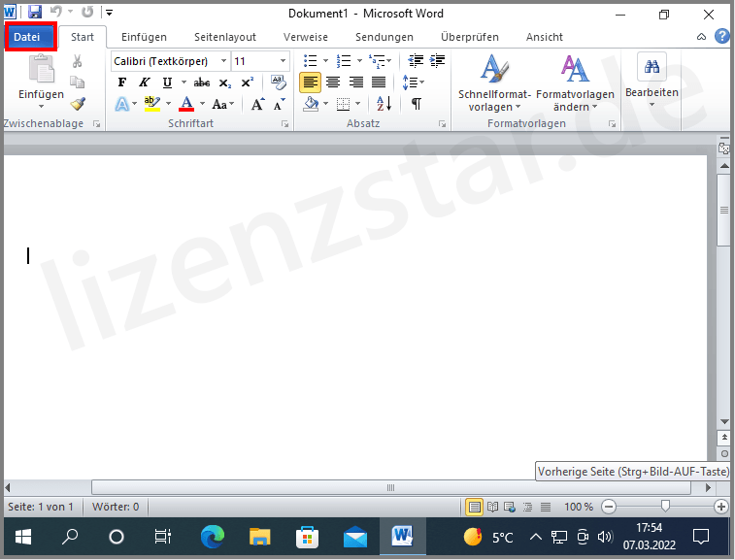The image size is (735, 560).
Task: Toggle the show paragraph marks ¶ button
Action: tap(417, 104)
